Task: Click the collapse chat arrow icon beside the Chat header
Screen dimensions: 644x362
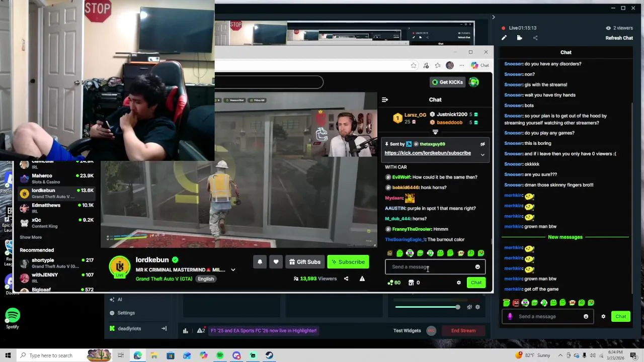Action: [x=385, y=100]
